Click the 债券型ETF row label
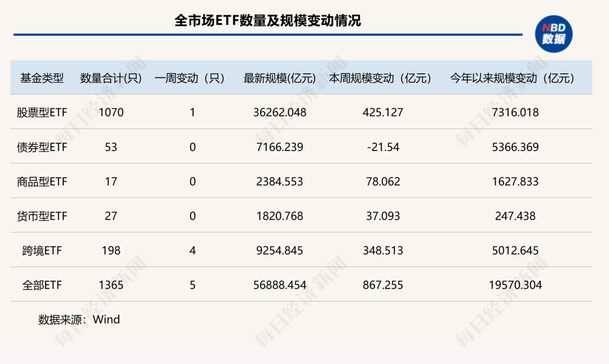This screenshot has width=609, height=364. pyautogui.click(x=42, y=148)
